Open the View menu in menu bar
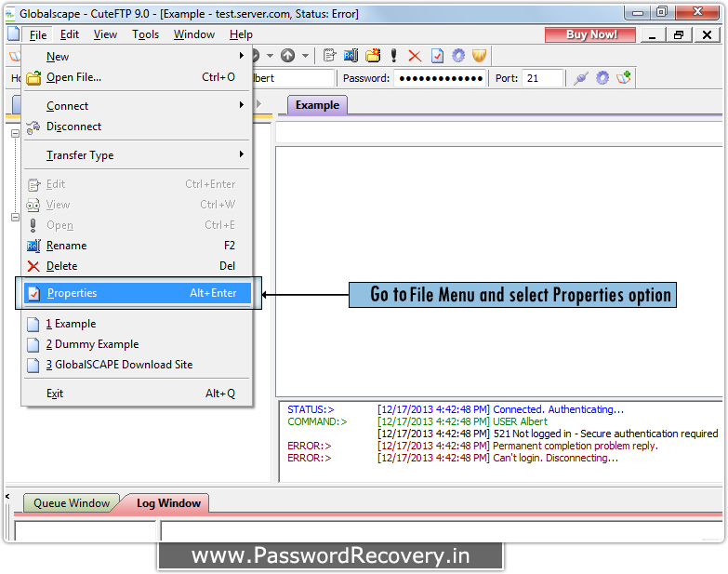 click(x=105, y=34)
